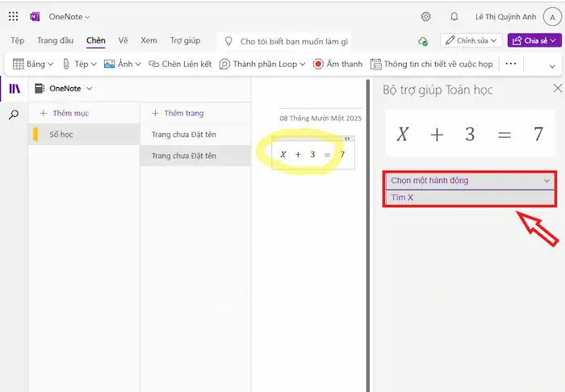565x392 pixels.
Task: Expand the Bảng dropdown
Action: pos(33,64)
